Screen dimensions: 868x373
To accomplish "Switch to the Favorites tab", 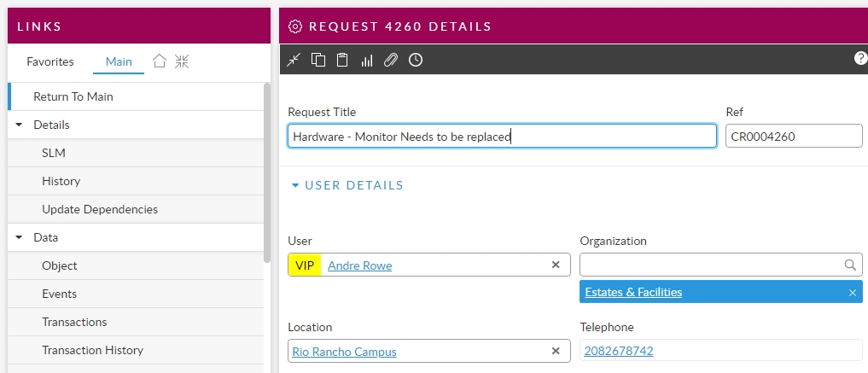I will (50, 61).
